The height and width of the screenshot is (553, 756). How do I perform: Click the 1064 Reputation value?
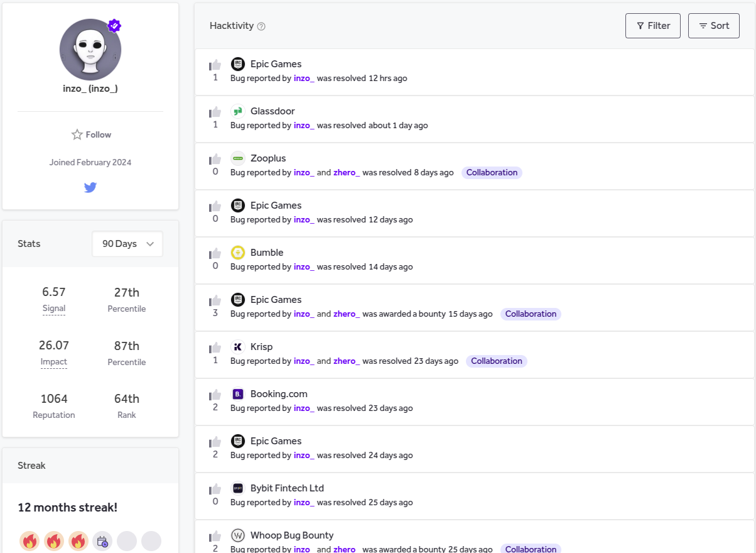(54, 398)
